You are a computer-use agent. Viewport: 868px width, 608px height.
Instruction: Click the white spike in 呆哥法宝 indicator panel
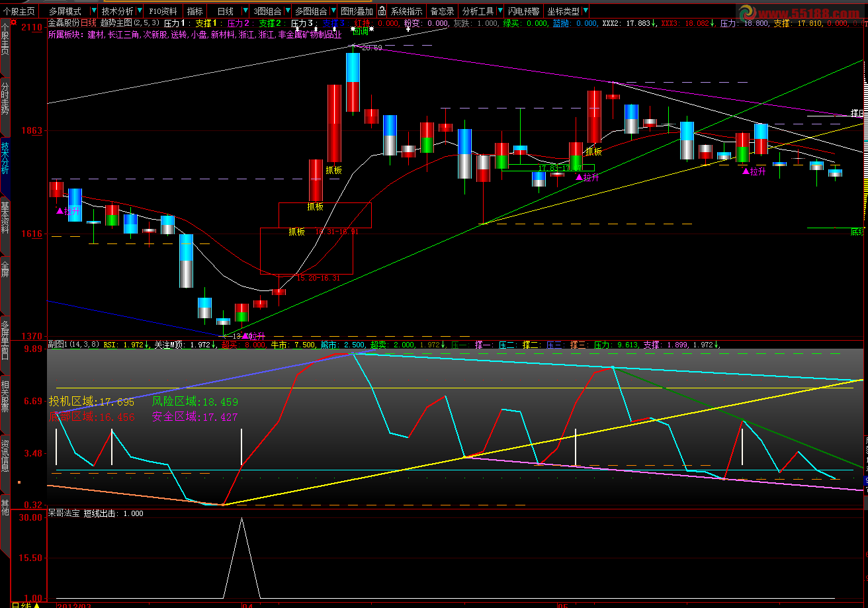[241, 523]
